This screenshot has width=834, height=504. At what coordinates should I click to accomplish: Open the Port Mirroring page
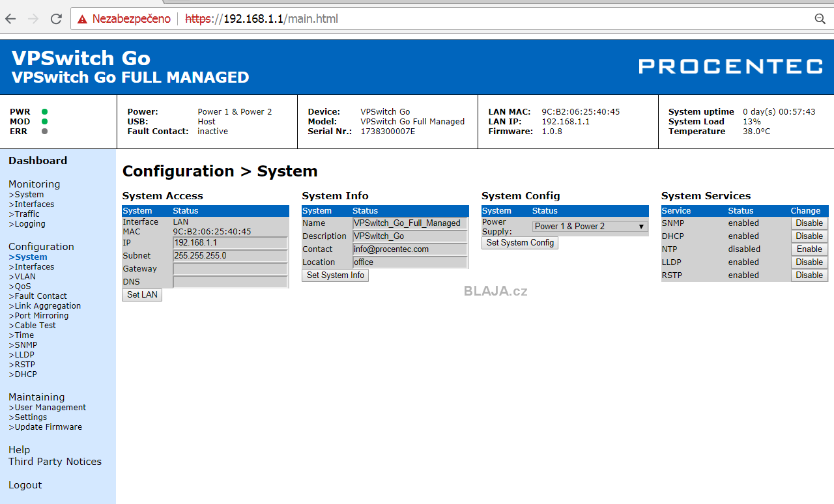click(x=38, y=316)
